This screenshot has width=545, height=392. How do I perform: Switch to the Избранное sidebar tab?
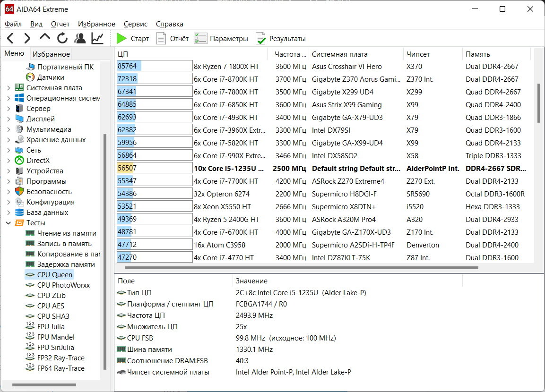51,54
